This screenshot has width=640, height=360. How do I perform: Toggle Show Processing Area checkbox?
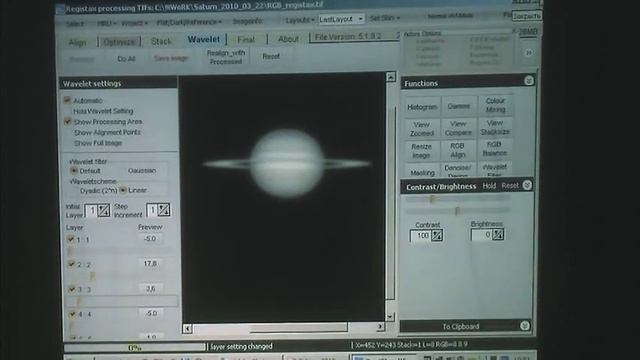click(67, 121)
